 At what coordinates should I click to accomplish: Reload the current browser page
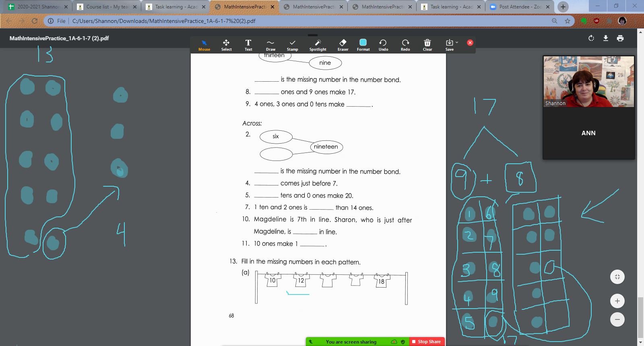[35, 21]
